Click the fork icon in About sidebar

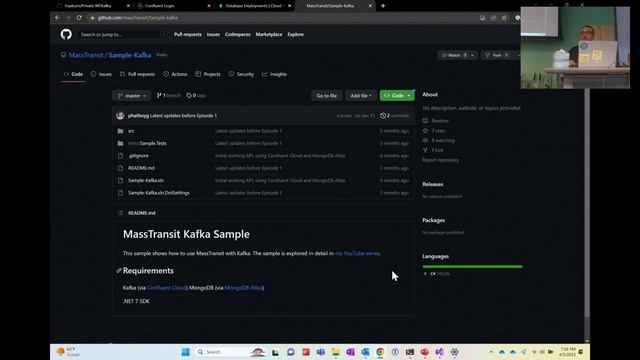[425, 150]
